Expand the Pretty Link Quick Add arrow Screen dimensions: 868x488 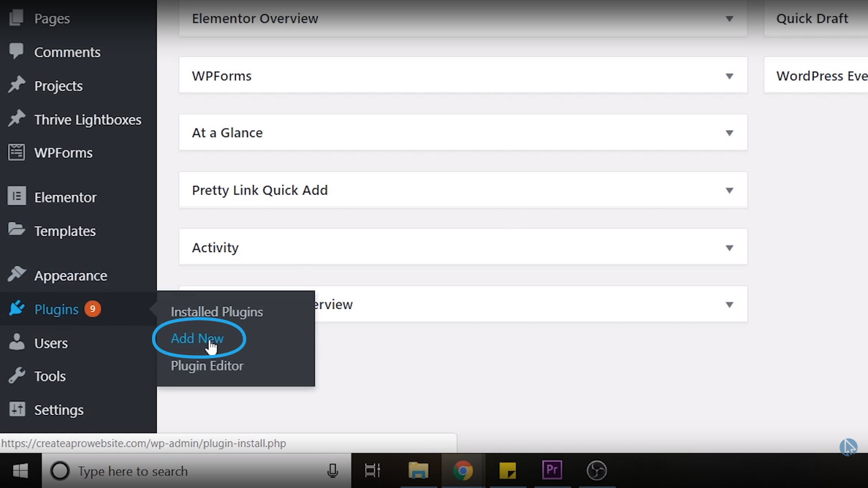pyautogui.click(x=730, y=191)
